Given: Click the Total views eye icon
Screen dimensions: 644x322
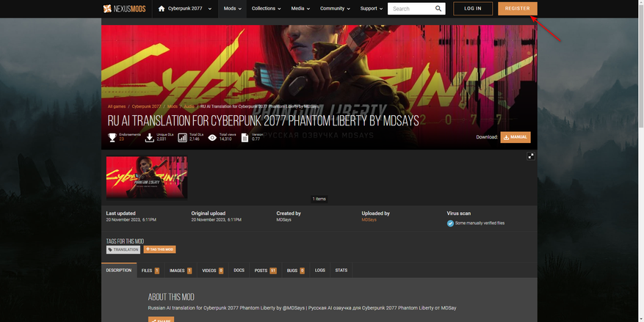Looking at the screenshot, I should [x=212, y=138].
